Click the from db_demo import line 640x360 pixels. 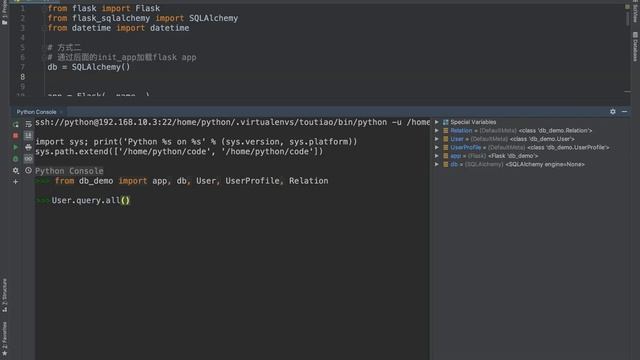(x=191, y=181)
